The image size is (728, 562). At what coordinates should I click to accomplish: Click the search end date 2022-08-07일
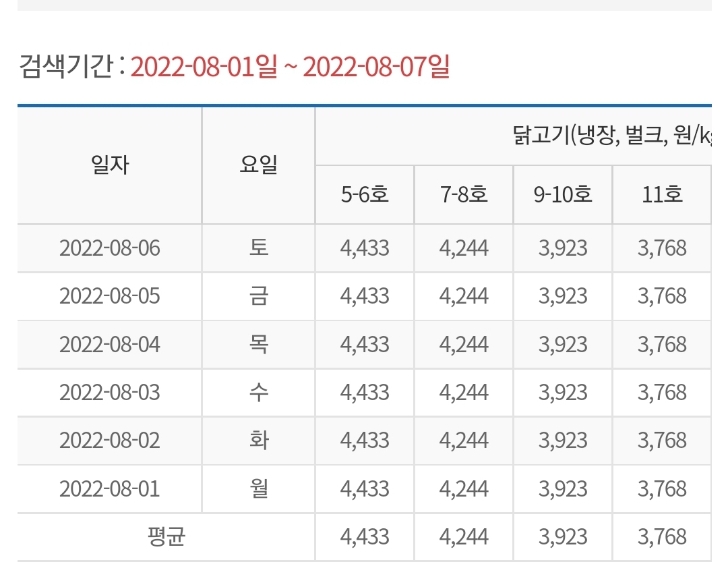pyautogui.click(x=376, y=67)
